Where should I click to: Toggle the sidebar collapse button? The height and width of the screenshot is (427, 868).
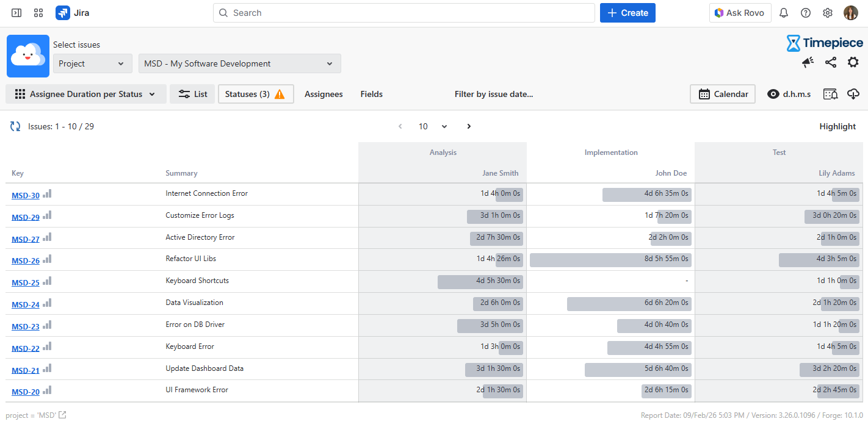[16, 13]
